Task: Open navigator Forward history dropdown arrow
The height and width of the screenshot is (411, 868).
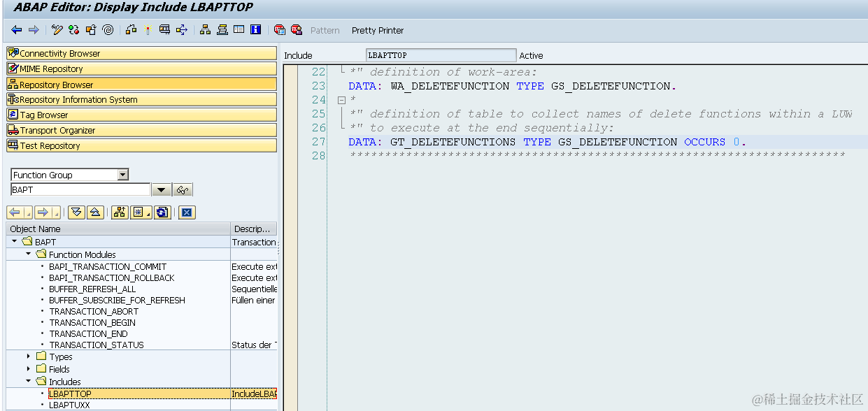Action: coord(55,212)
